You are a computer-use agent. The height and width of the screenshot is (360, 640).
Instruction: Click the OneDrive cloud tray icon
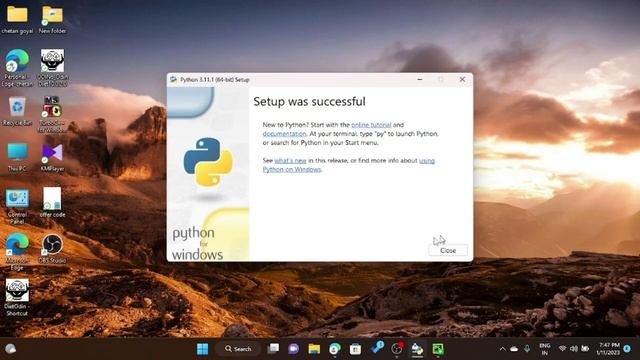514,349
